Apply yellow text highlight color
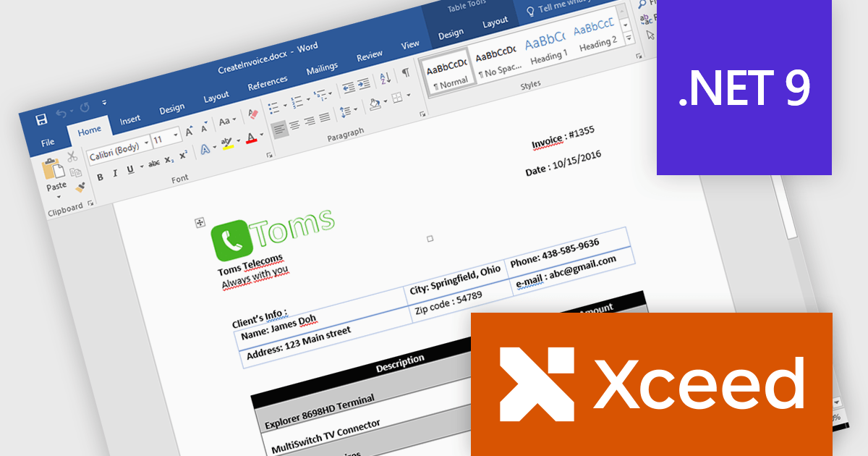 (x=226, y=143)
